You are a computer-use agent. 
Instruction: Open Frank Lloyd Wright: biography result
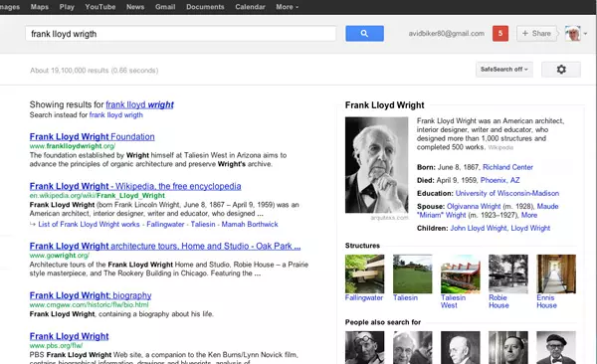pyautogui.click(x=91, y=295)
